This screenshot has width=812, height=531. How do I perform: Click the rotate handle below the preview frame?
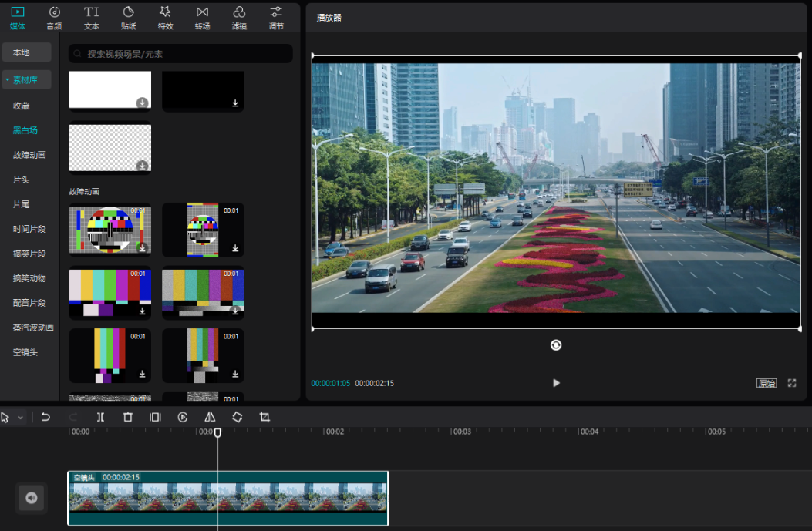(x=556, y=345)
